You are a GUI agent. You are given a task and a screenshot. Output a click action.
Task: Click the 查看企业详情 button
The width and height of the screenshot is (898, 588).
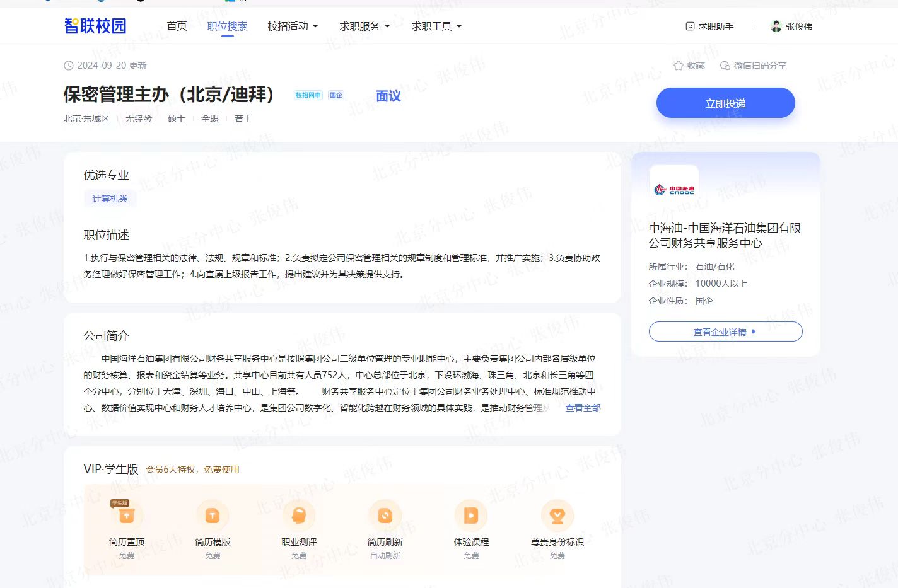click(x=725, y=331)
